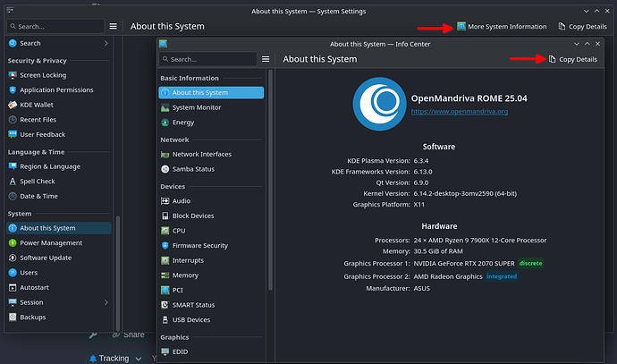Select About this System in System Settings sidebar
The image size is (617, 364).
59,228
